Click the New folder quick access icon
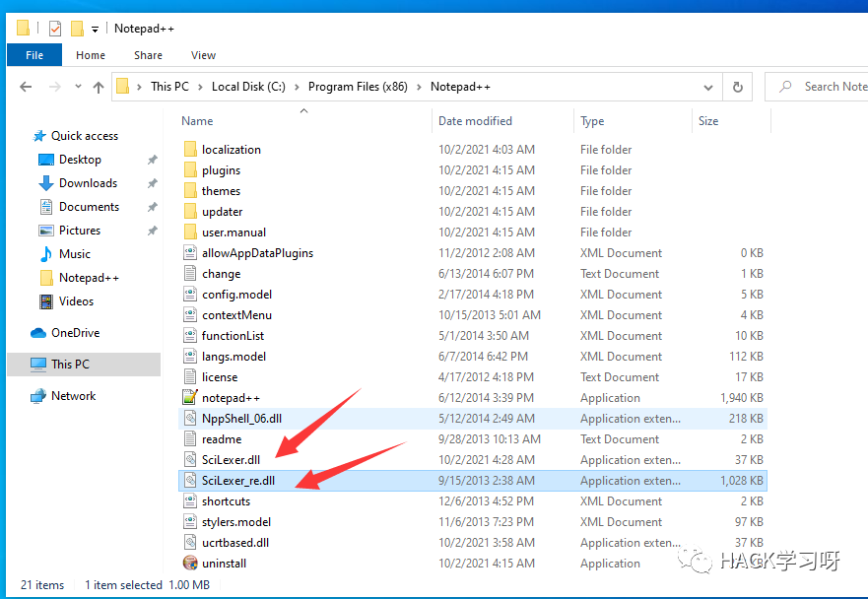The image size is (868, 599). point(77,29)
